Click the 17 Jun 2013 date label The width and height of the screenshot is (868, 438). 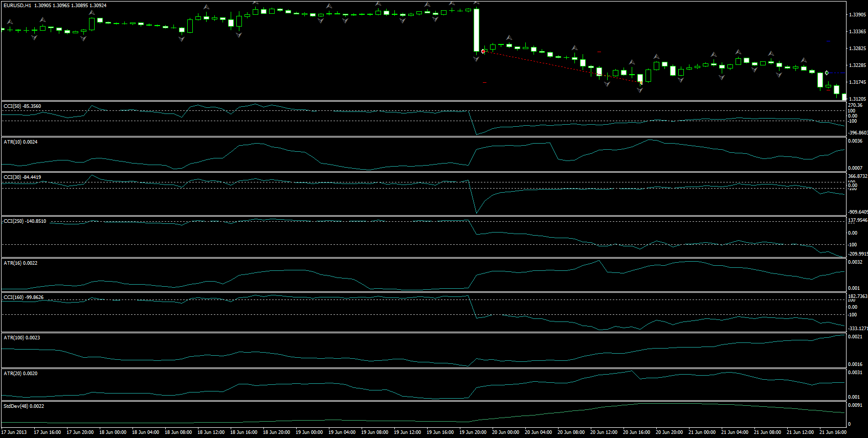tap(14, 432)
